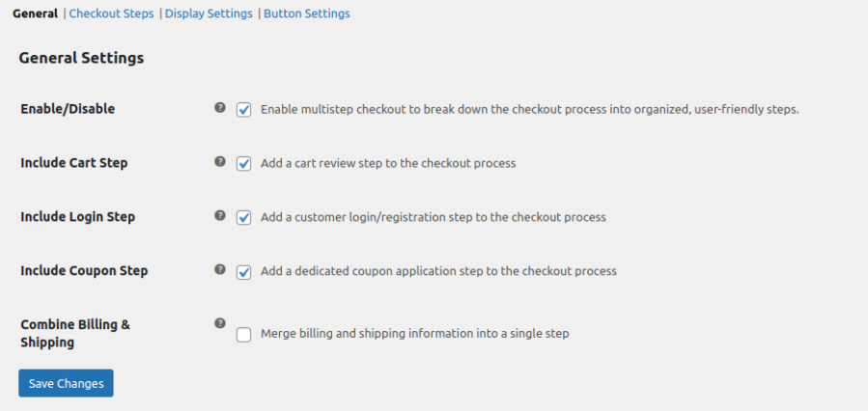
Task: Click help icon for Include Login Step
Action: point(220,216)
